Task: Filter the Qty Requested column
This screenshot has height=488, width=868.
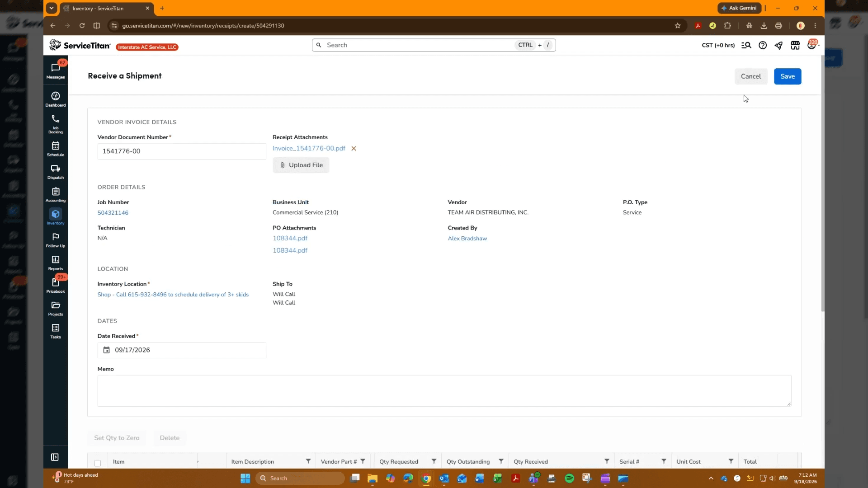Action: click(x=434, y=461)
